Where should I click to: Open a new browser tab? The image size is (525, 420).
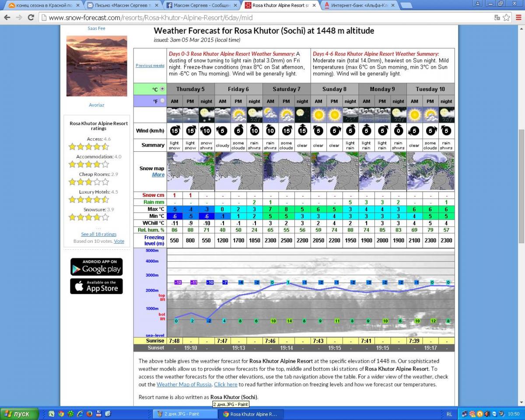click(406, 5)
